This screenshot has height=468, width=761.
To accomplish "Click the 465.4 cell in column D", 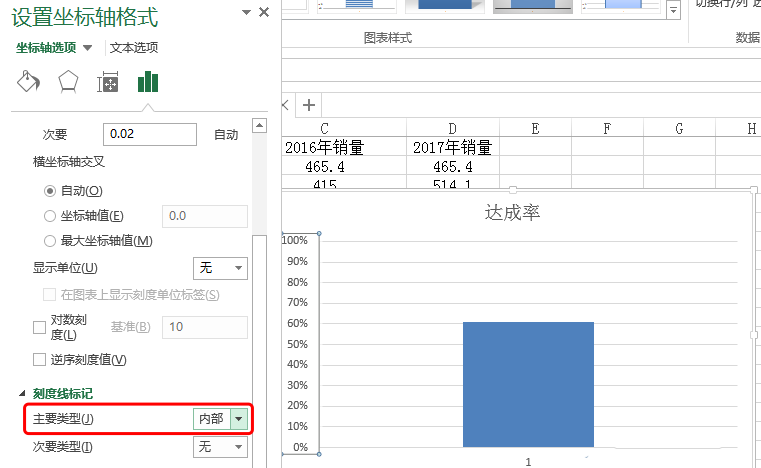I will click(x=452, y=167).
